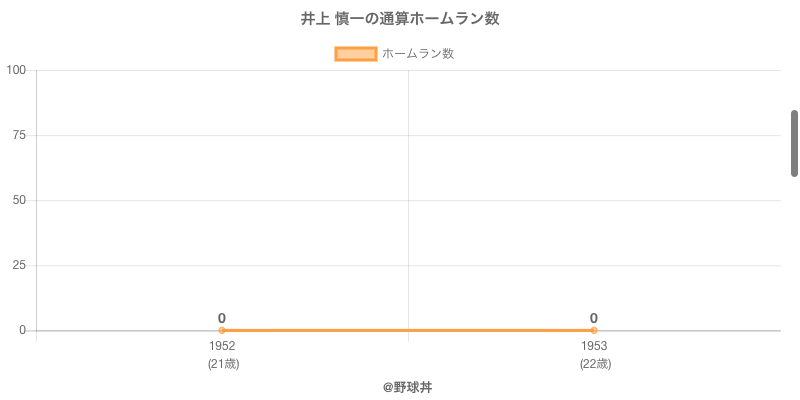Click the vertical gridline at the chart center
Image resolution: width=800 pixels, height=400 pixels.
(408, 200)
